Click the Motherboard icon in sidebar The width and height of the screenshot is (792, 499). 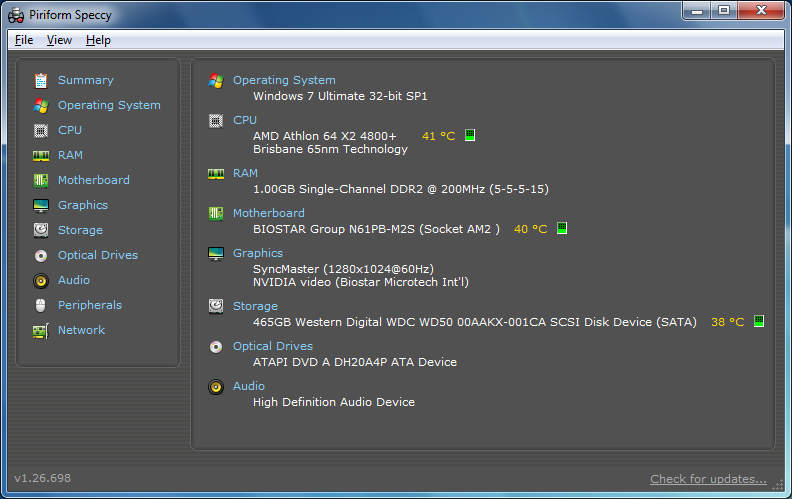(x=41, y=180)
